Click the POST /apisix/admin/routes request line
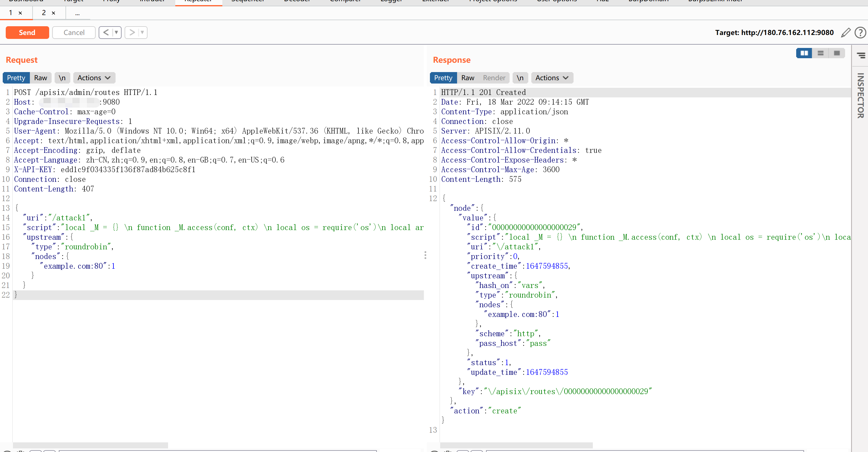 tap(86, 92)
